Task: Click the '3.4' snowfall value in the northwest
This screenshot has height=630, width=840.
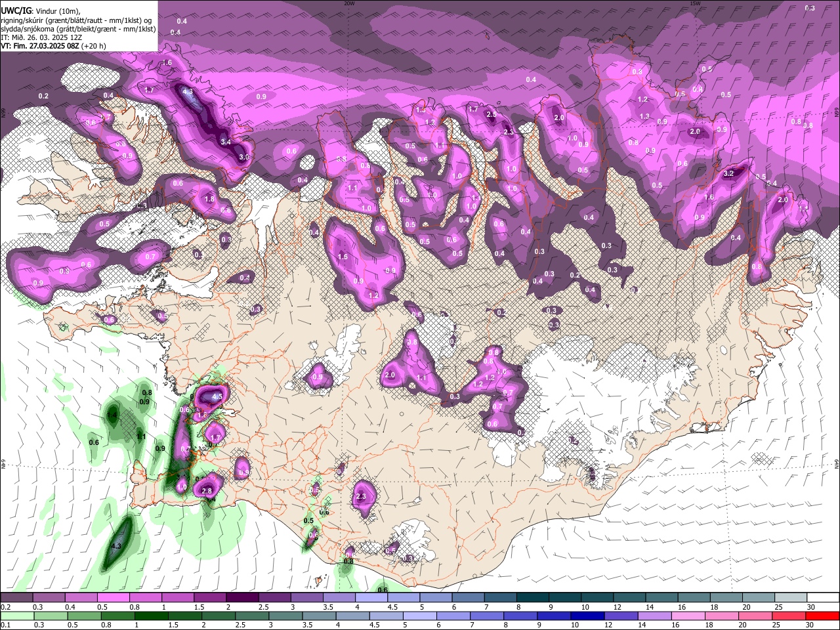Action: pos(226,142)
